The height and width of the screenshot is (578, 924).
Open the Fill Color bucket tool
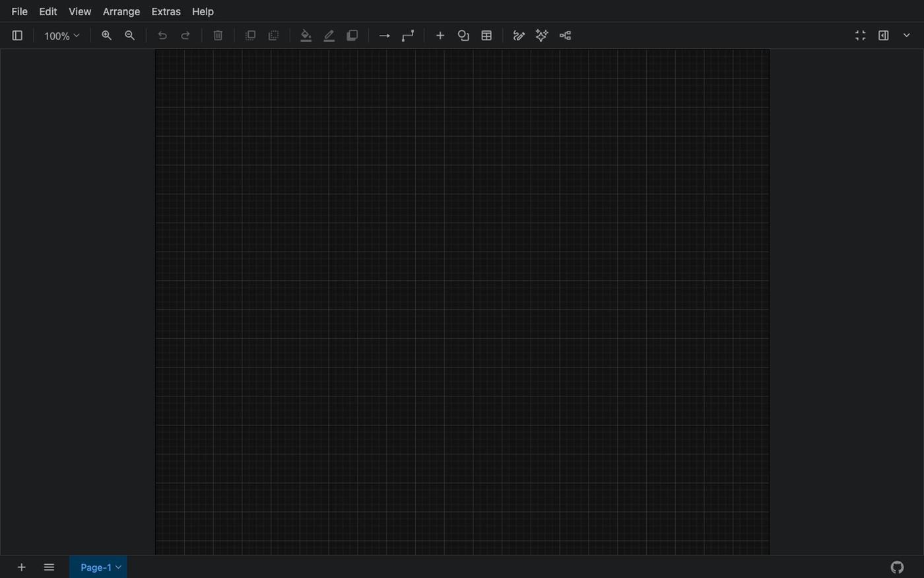(306, 36)
